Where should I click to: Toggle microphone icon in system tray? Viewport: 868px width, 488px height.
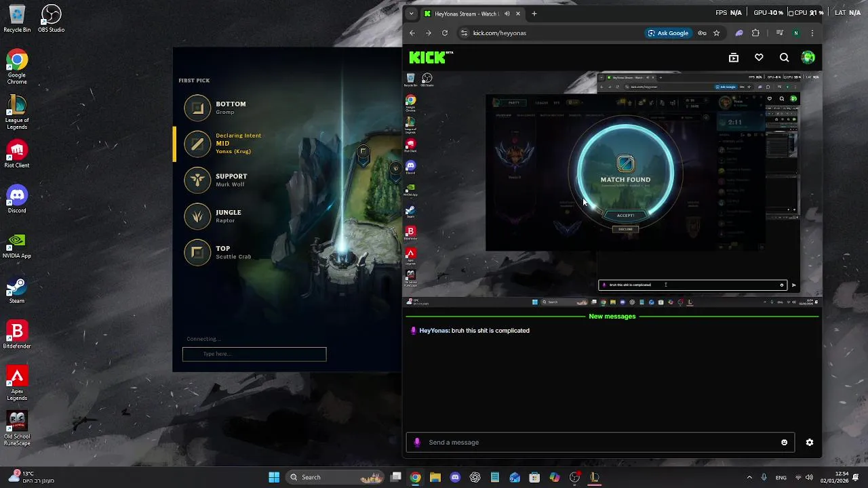point(764,477)
